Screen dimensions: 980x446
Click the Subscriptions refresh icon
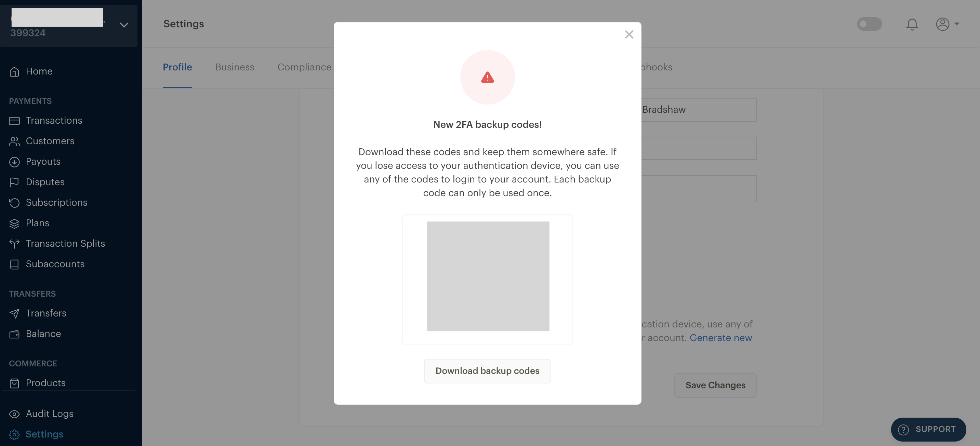(x=14, y=203)
